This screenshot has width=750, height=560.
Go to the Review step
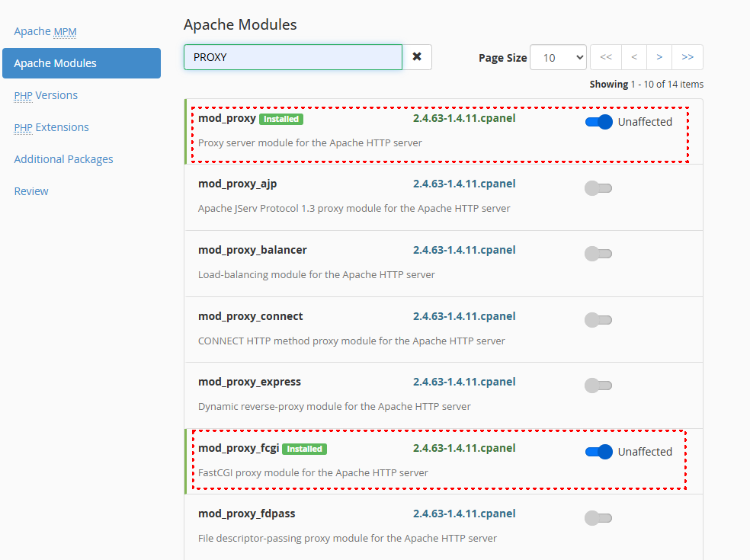click(31, 191)
